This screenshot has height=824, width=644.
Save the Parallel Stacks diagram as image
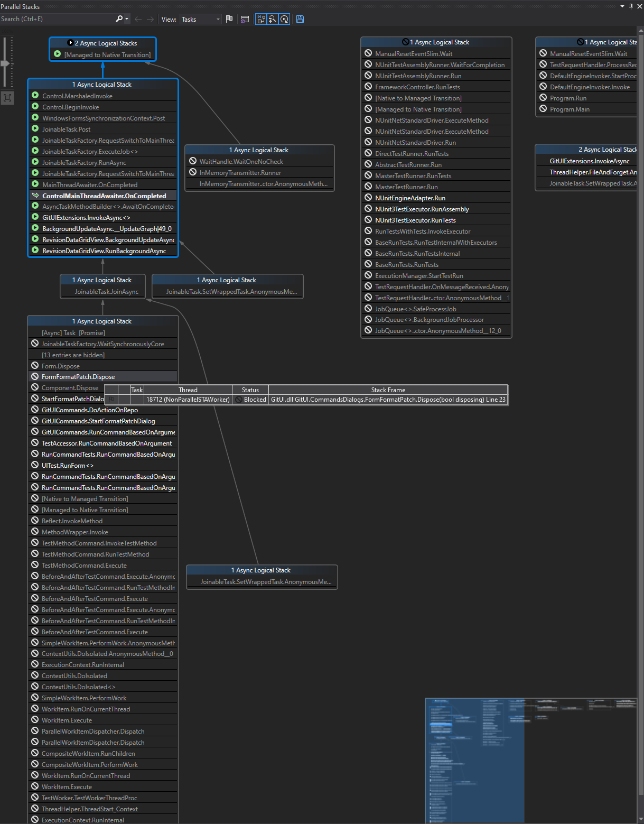[x=300, y=19]
